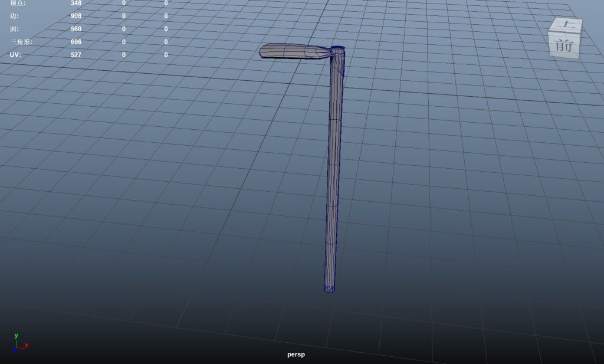Select the horizontal lamp head of the model
This screenshot has width=604, height=364.
(x=295, y=51)
